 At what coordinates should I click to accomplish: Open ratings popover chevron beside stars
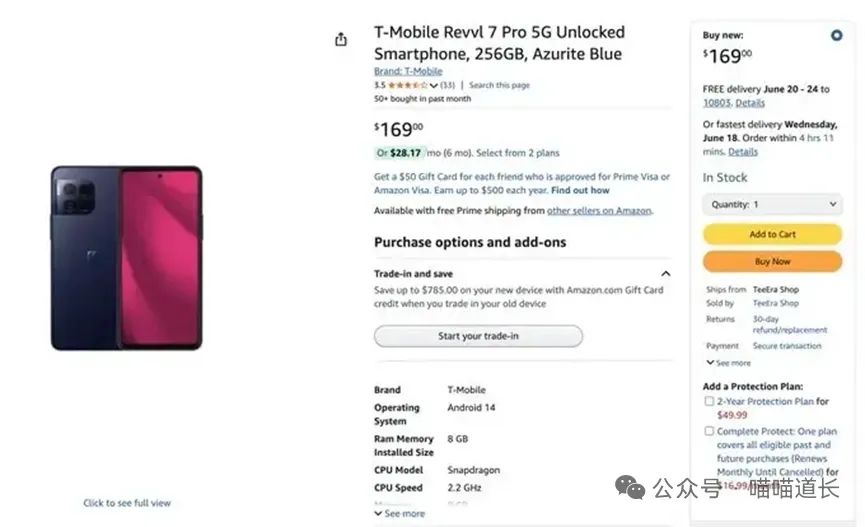tap(434, 86)
